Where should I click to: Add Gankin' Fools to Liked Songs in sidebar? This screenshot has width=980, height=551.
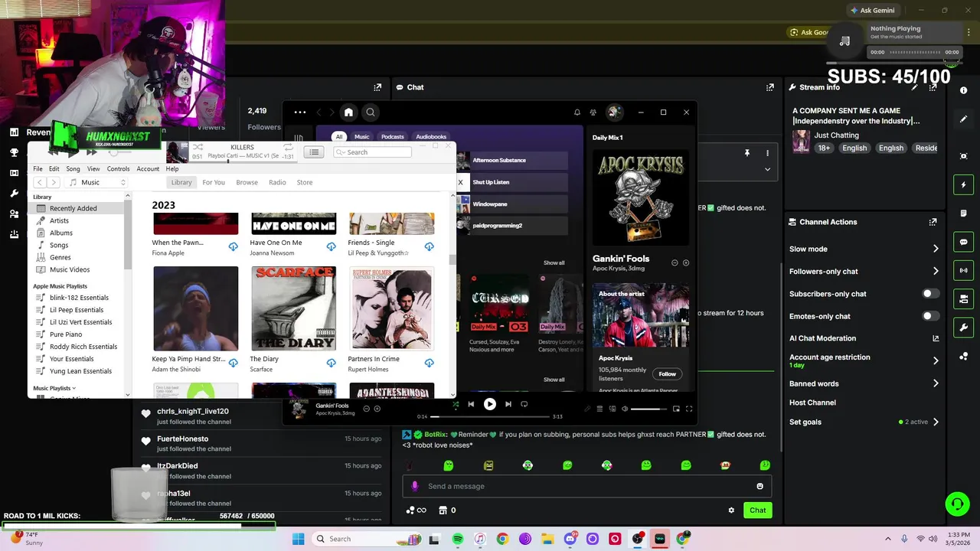(685, 262)
